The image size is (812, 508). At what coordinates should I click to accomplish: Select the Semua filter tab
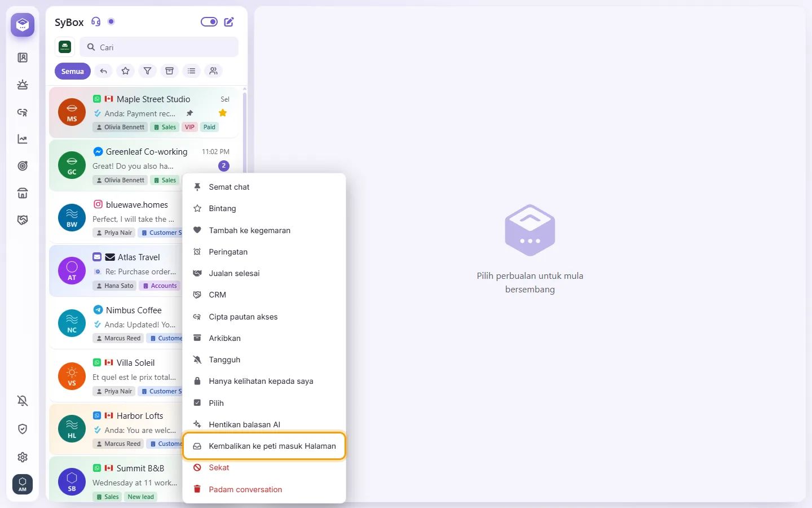[73, 71]
